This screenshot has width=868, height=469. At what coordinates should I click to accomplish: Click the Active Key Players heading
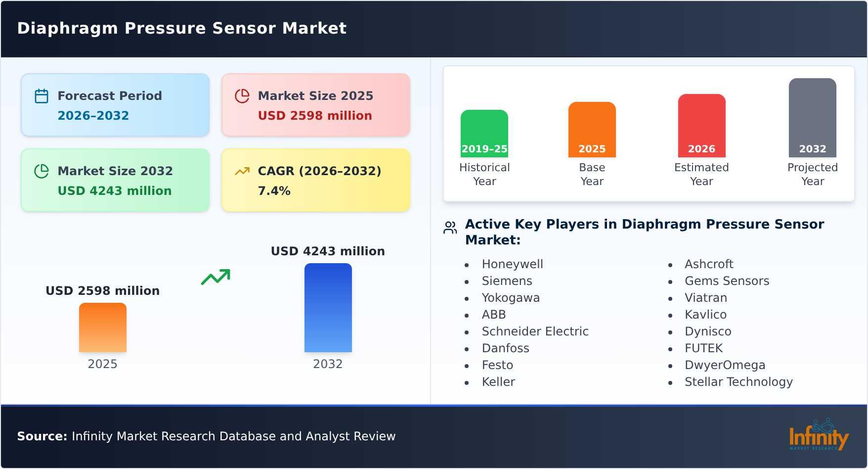point(645,232)
